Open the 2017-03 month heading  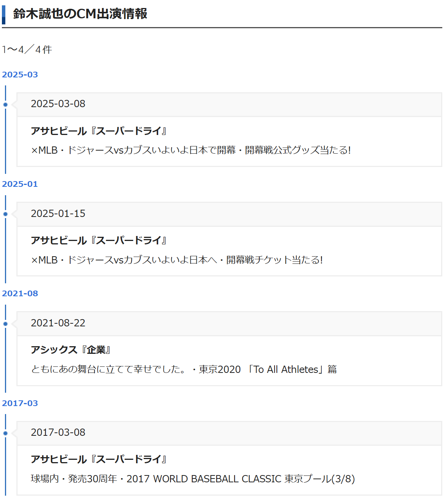click(20, 403)
